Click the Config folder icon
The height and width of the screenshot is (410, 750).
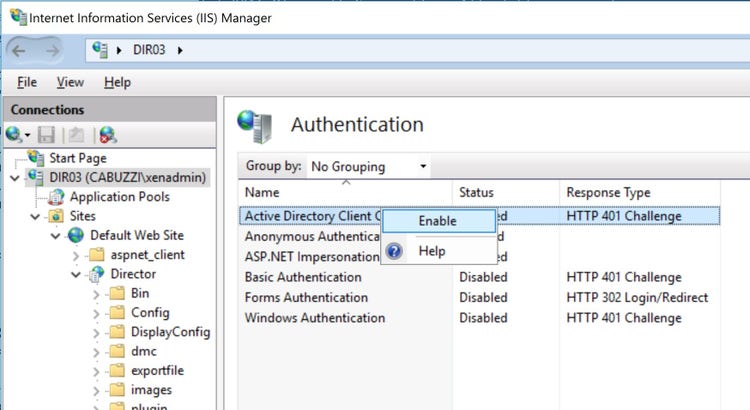(117, 312)
